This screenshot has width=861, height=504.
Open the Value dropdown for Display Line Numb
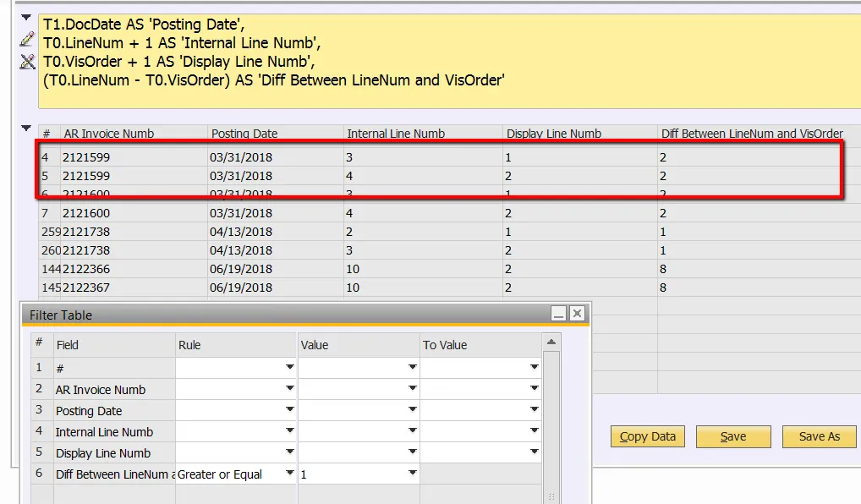pos(410,452)
